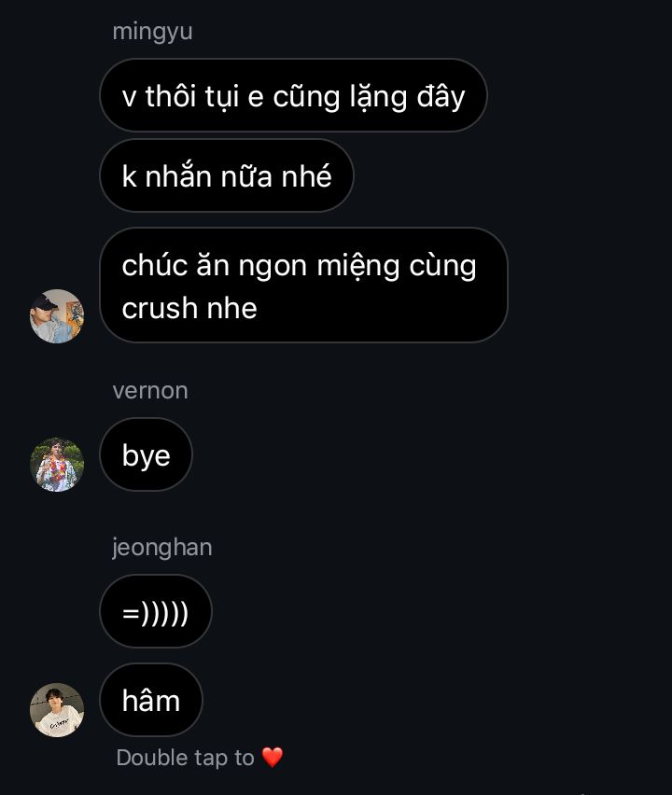This screenshot has height=795, width=672.
Task: Tap the 'mingyu' sender name
Action: [x=153, y=32]
